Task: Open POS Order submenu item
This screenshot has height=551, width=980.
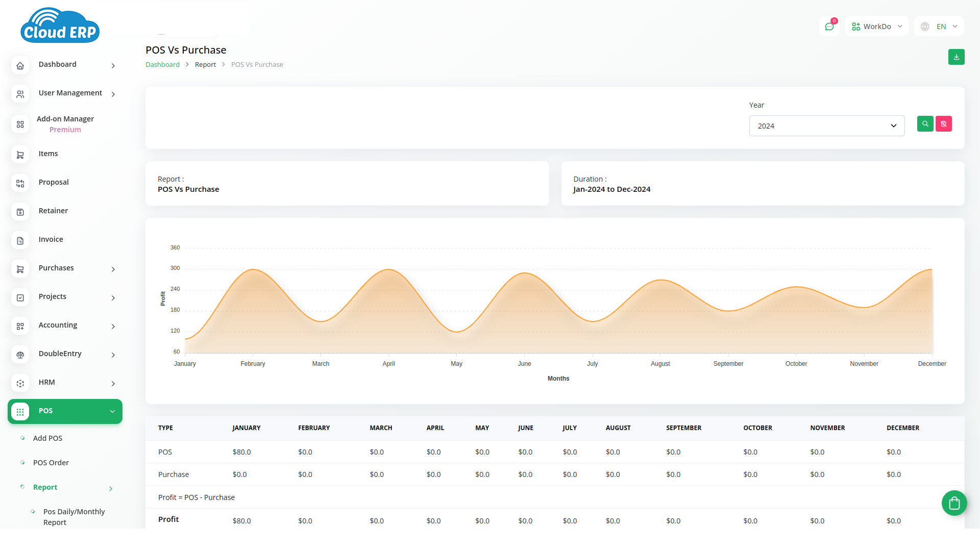Action: pyautogui.click(x=51, y=463)
